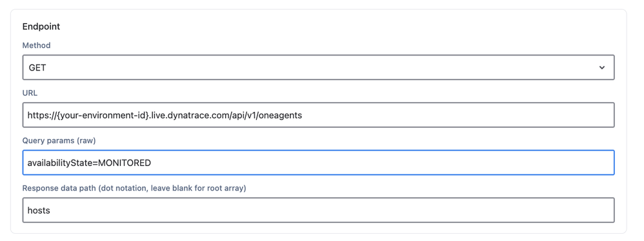Place cursor on availabilityState=MONITORED text
Screen dimensions: 644x241
point(89,163)
